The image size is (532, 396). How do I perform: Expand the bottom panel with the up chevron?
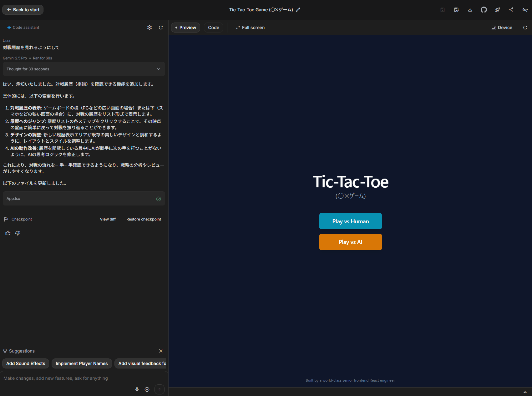point(525,392)
